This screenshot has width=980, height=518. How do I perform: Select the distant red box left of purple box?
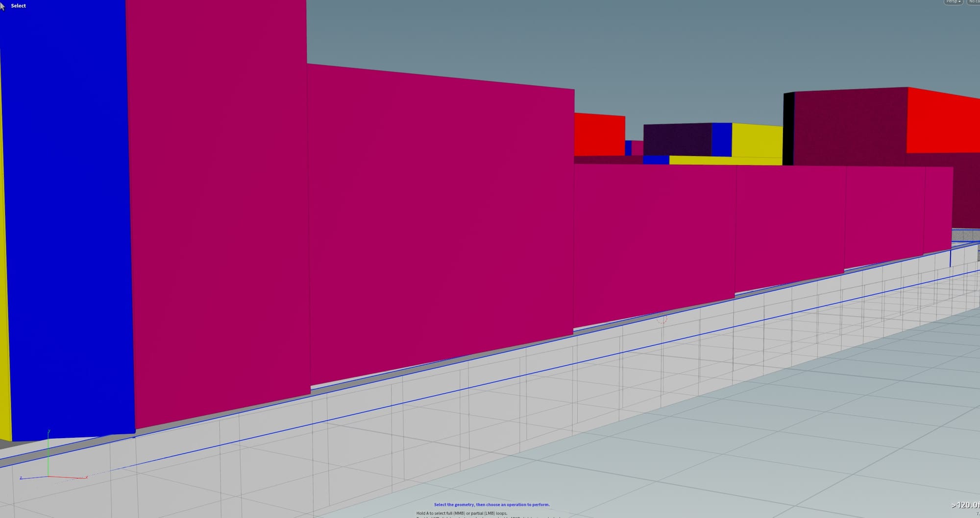599,135
